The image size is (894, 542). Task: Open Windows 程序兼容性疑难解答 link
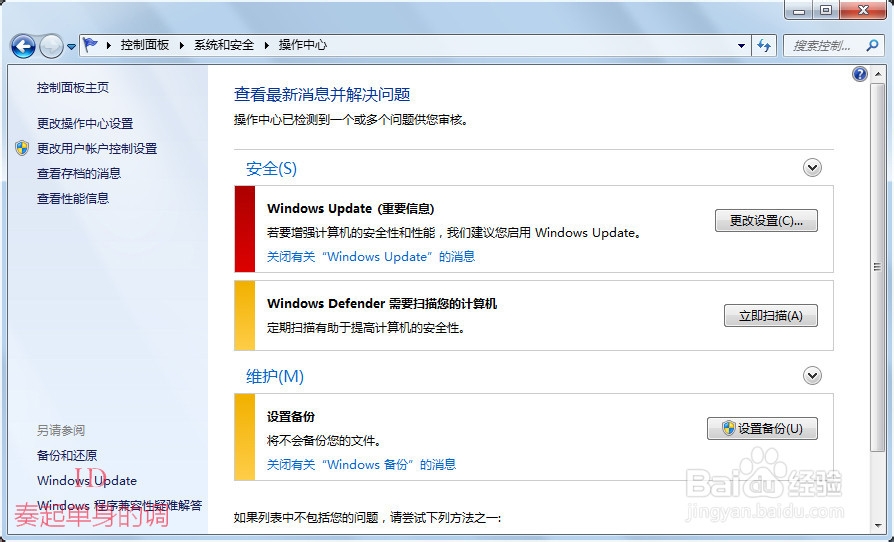click(120, 506)
